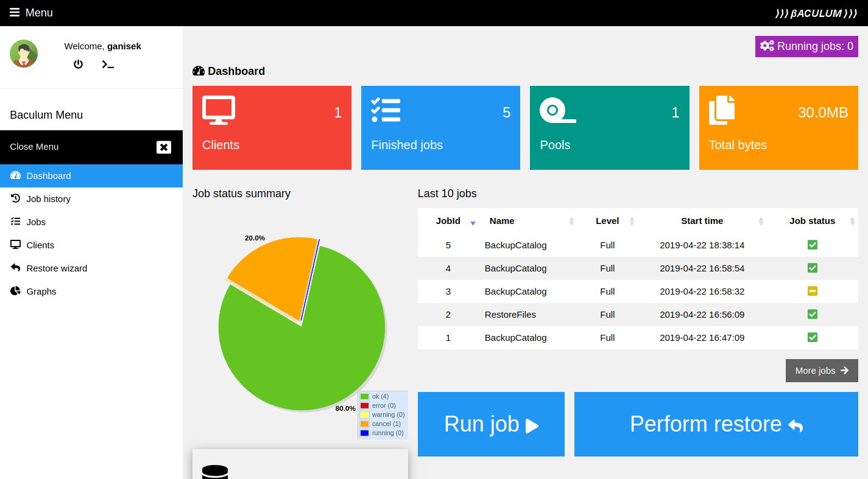868x479 pixels.
Task: Open Jobs menu item
Action: click(x=91, y=222)
